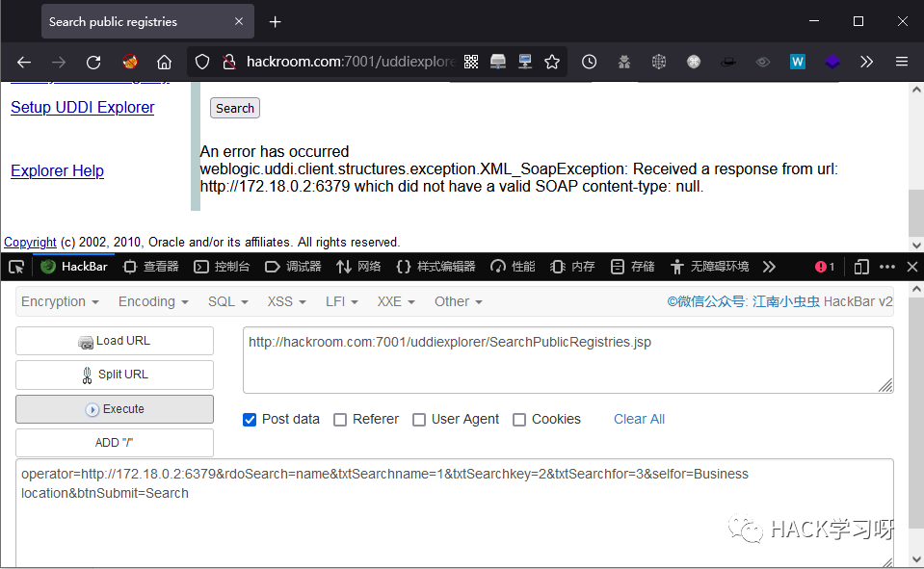Expand the Encoding dropdown

tap(153, 301)
